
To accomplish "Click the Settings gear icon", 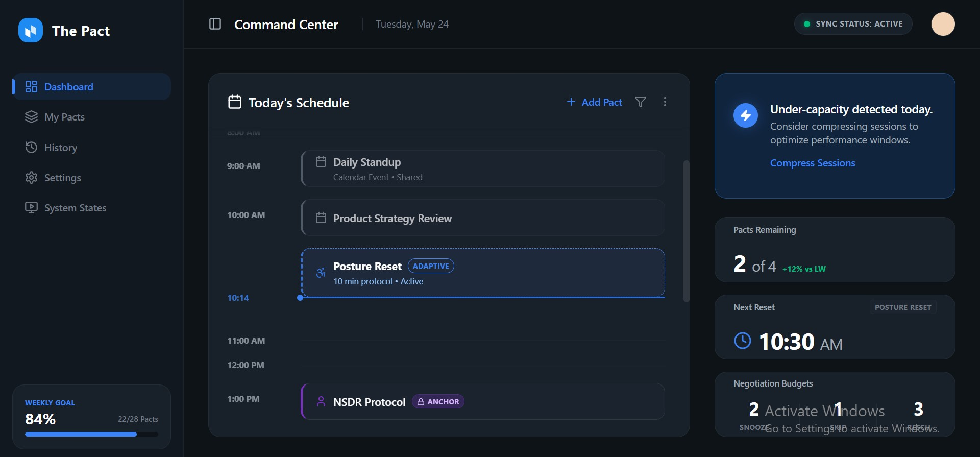I will (x=31, y=177).
